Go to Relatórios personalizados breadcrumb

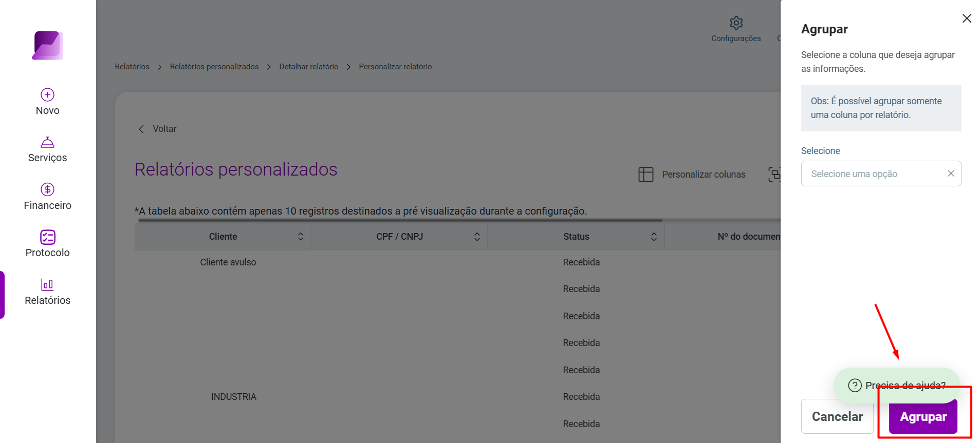tap(214, 67)
